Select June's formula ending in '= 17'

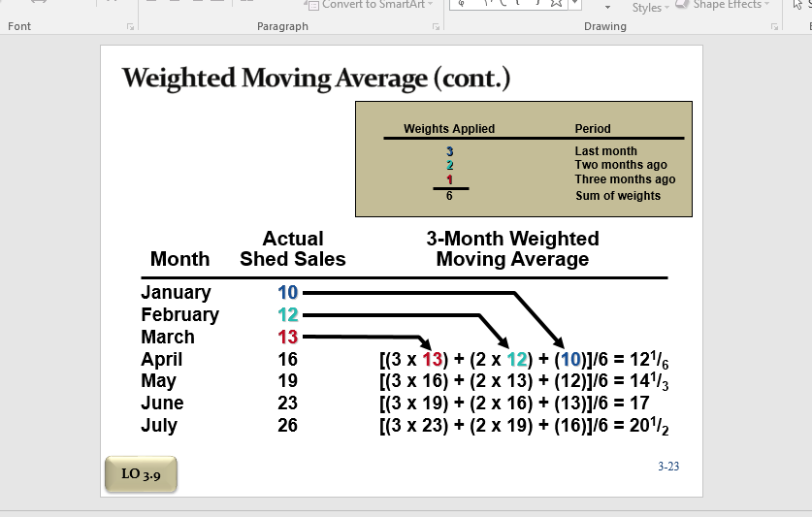[x=514, y=404]
